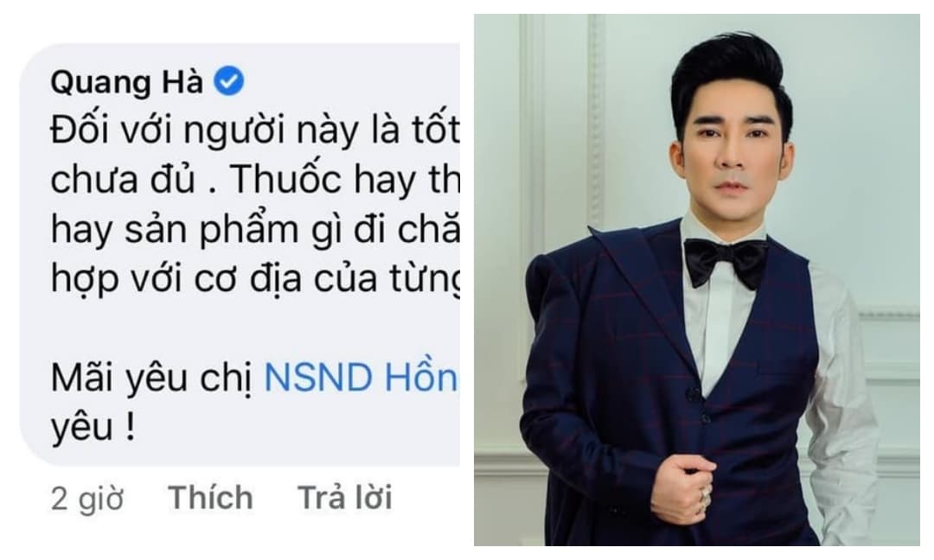Viewport: 934px width, 560px height.
Task: Select the line starting hợp với cơ địa
Action: tap(255, 278)
